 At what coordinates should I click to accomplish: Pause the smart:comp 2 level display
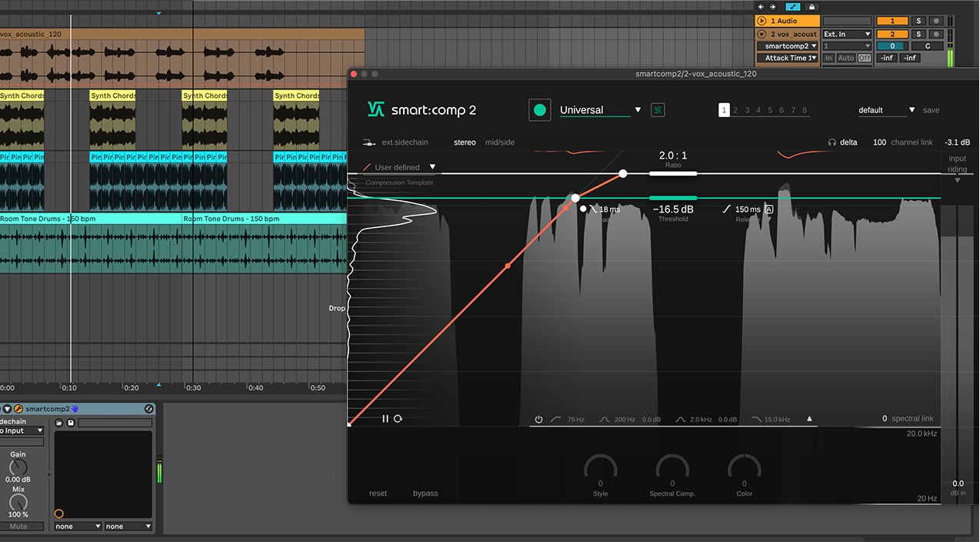pos(385,419)
